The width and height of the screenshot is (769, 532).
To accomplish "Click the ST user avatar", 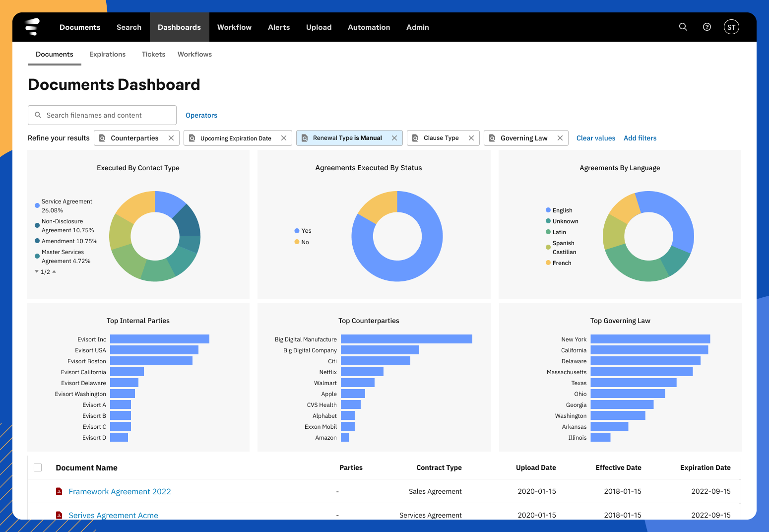I will 731,27.
